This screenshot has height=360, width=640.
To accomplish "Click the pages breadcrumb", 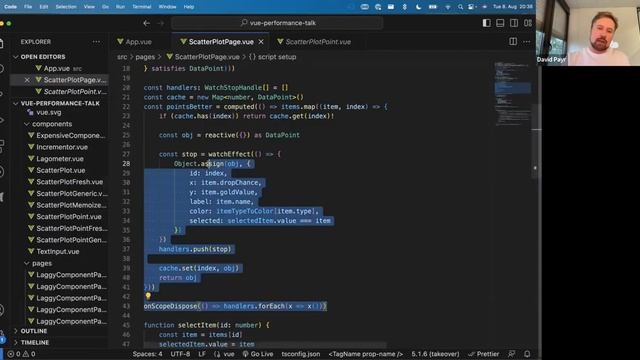I will pyautogui.click(x=145, y=57).
